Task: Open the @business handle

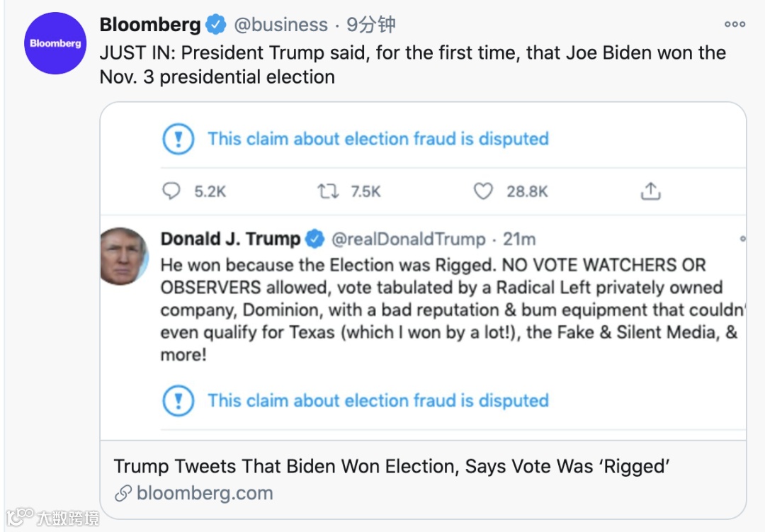Action: [x=280, y=25]
